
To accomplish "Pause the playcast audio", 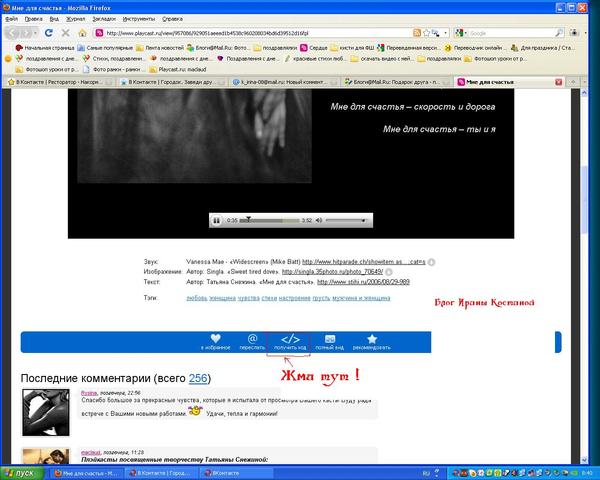I will [x=217, y=220].
